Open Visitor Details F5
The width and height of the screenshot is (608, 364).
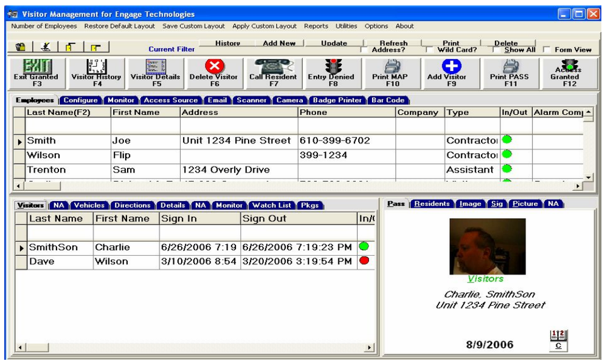click(x=156, y=74)
